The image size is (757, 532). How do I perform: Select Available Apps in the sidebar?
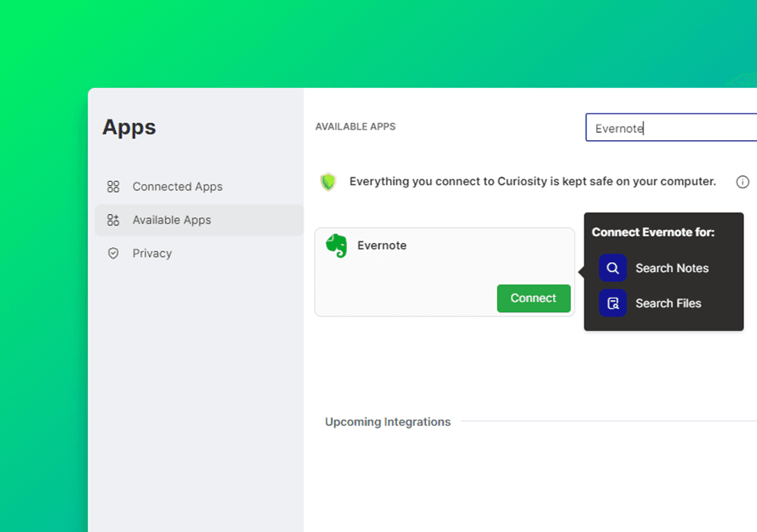pyautogui.click(x=199, y=220)
